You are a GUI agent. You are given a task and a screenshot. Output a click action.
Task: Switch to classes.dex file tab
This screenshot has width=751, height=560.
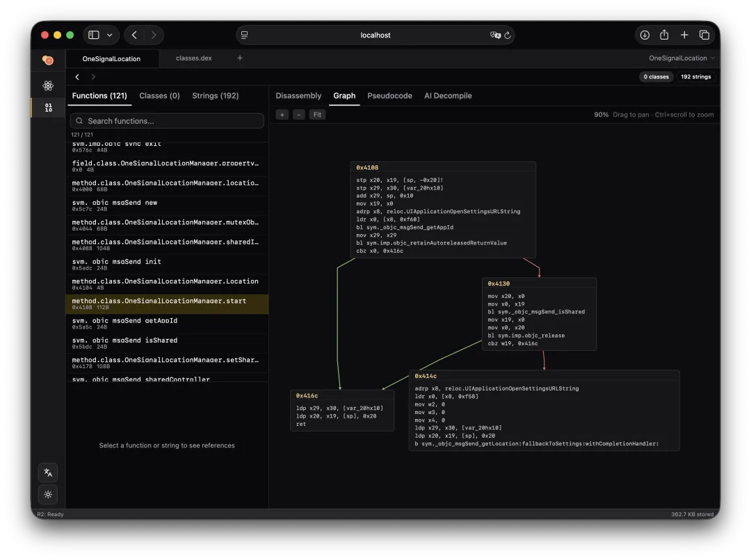click(x=194, y=58)
